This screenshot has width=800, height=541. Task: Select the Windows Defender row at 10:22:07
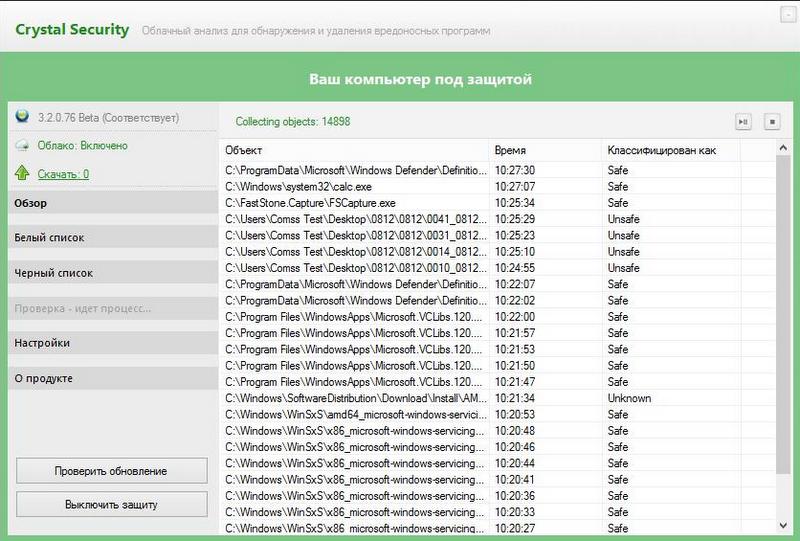(x=497, y=284)
